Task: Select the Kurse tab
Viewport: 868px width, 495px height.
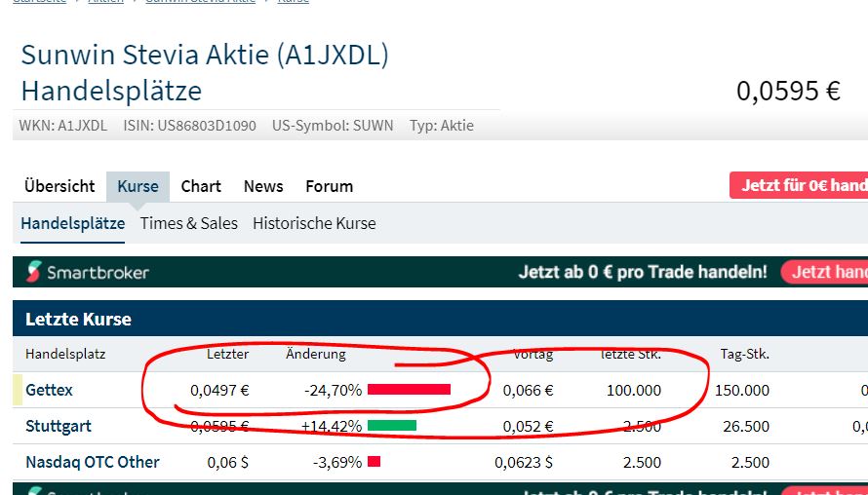Action: pos(138,186)
